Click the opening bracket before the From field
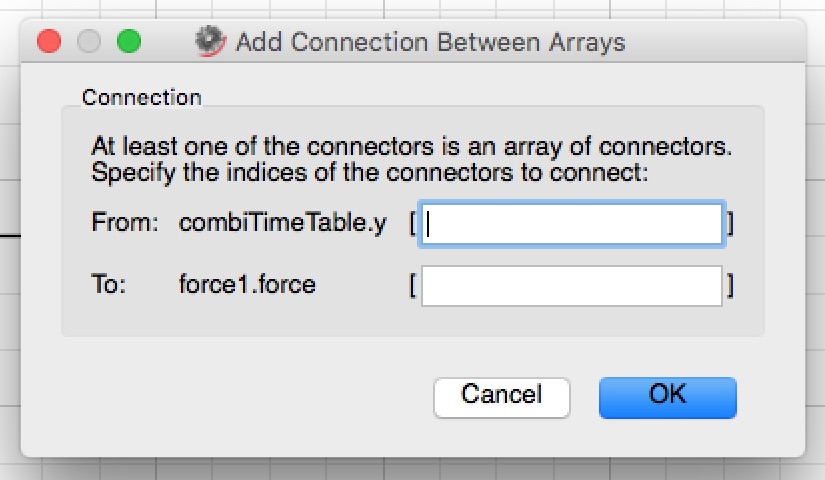 tap(413, 223)
